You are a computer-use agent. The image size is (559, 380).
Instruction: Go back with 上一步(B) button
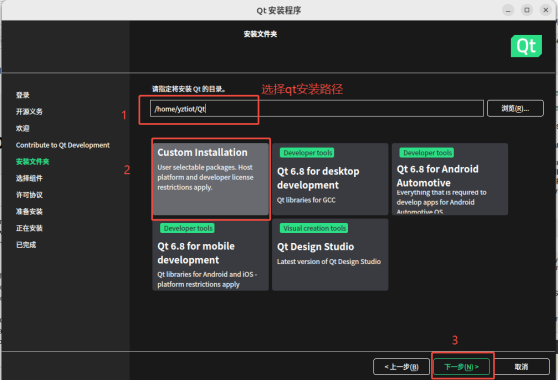click(401, 367)
